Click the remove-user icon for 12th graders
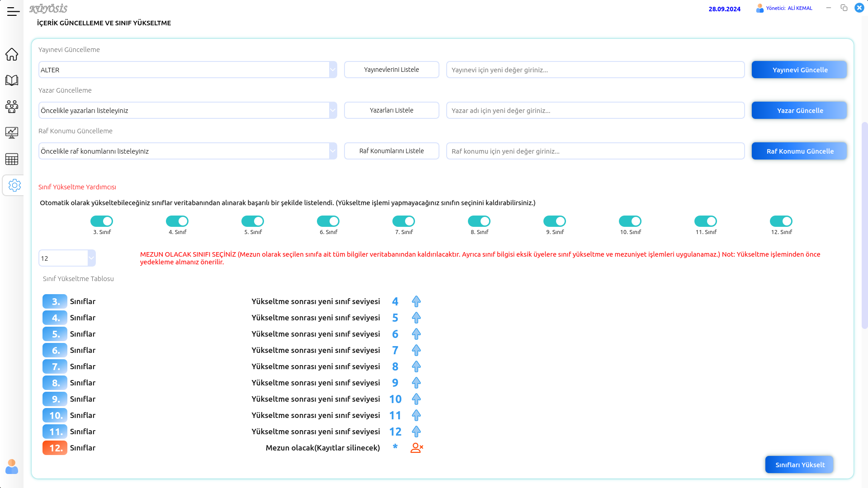This screenshot has width=868, height=488. [x=416, y=448]
